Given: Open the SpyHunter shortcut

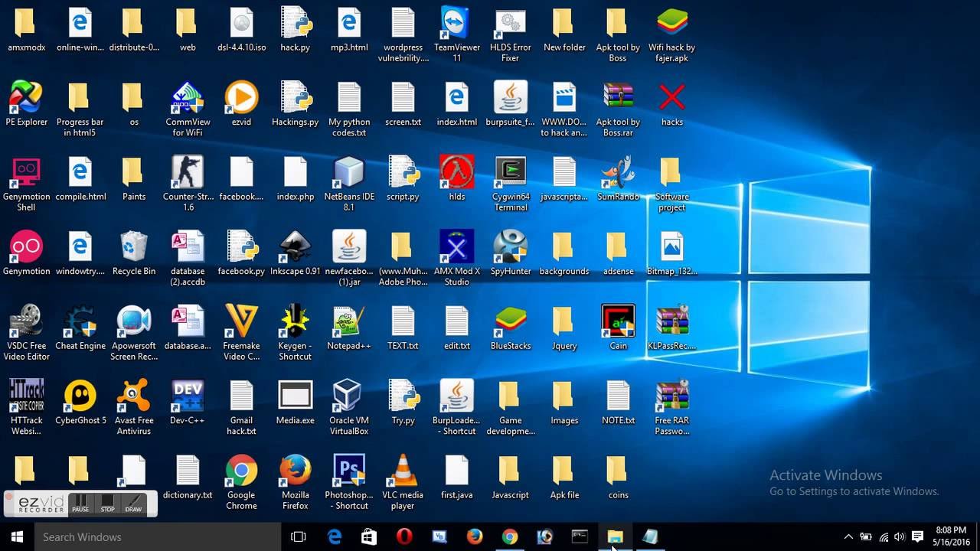Looking at the screenshot, I should (511, 253).
